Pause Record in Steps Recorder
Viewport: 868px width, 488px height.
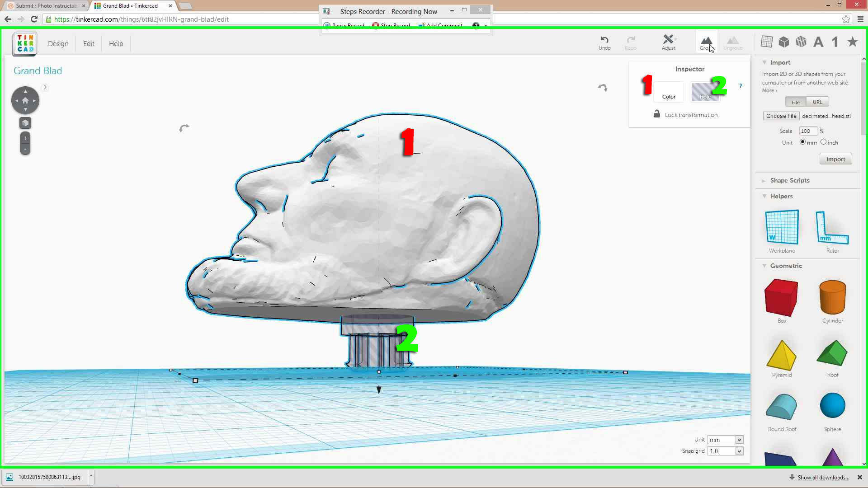click(x=344, y=26)
